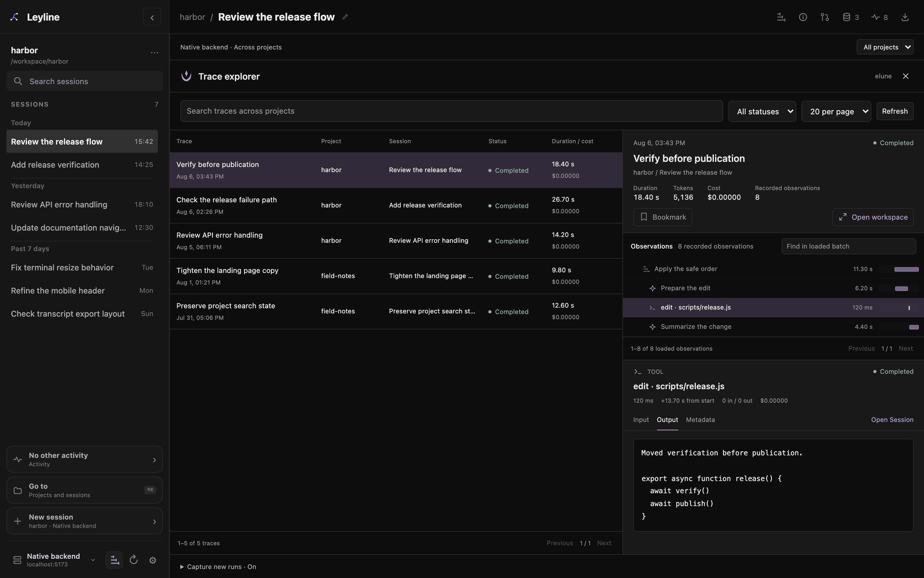Viewport: 924px width, 578px height.
Task: Focus the Search sessions field
Action: 84,81
